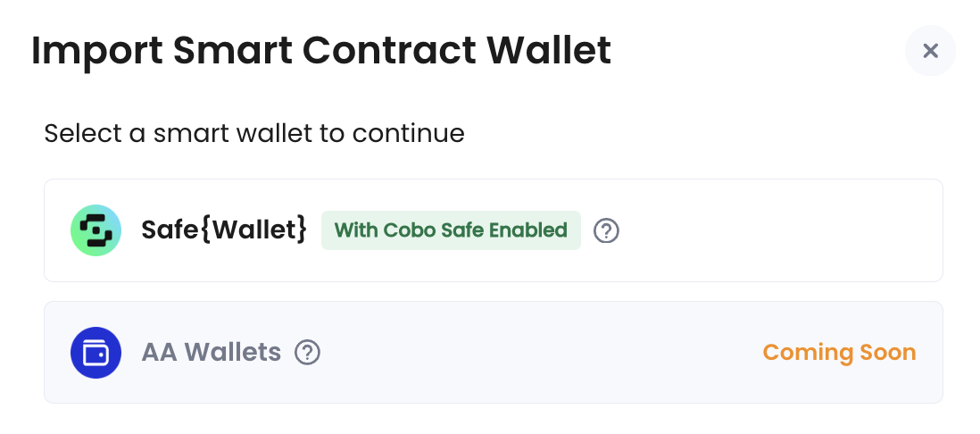980x434 pixels.
Task: Click the With Cobo Safe Enabled badge
Action: pyautogui.click(x=451, y=230)
